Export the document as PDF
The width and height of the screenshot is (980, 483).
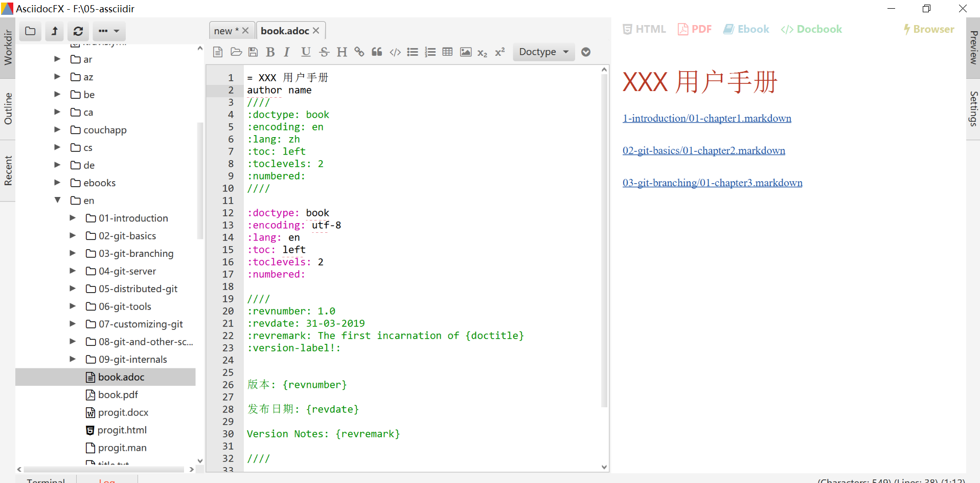tap(694, 29)
